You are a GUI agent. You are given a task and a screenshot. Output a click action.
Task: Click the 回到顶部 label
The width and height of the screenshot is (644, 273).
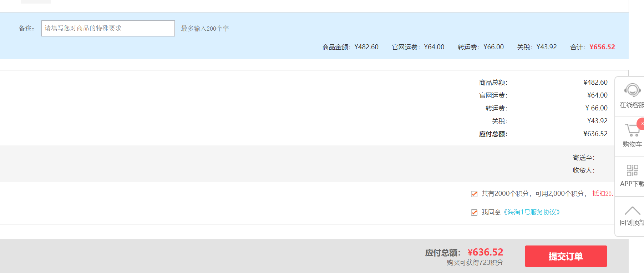tap(632, 223)
